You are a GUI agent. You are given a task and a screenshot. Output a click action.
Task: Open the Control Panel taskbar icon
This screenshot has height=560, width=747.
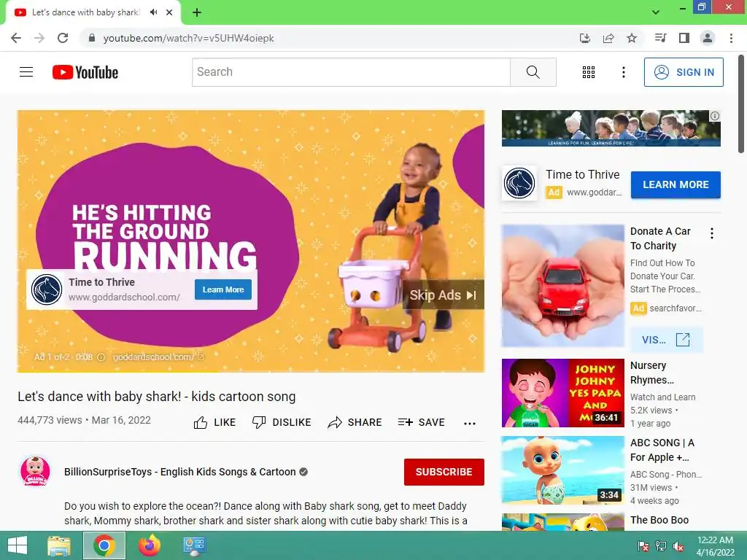pos(194,545)
